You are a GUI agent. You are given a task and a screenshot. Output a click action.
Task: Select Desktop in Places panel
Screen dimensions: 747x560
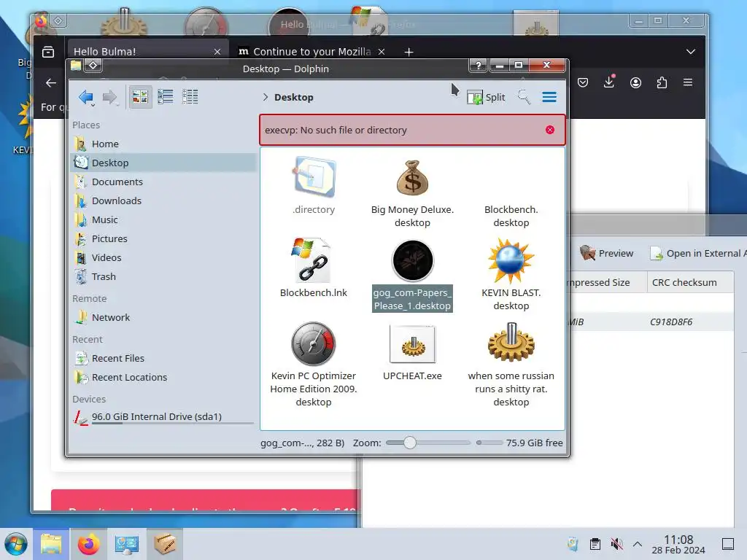point(163,163)
